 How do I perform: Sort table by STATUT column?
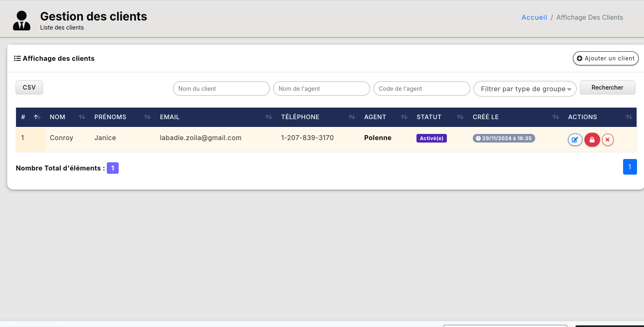(x=460, y=117)
